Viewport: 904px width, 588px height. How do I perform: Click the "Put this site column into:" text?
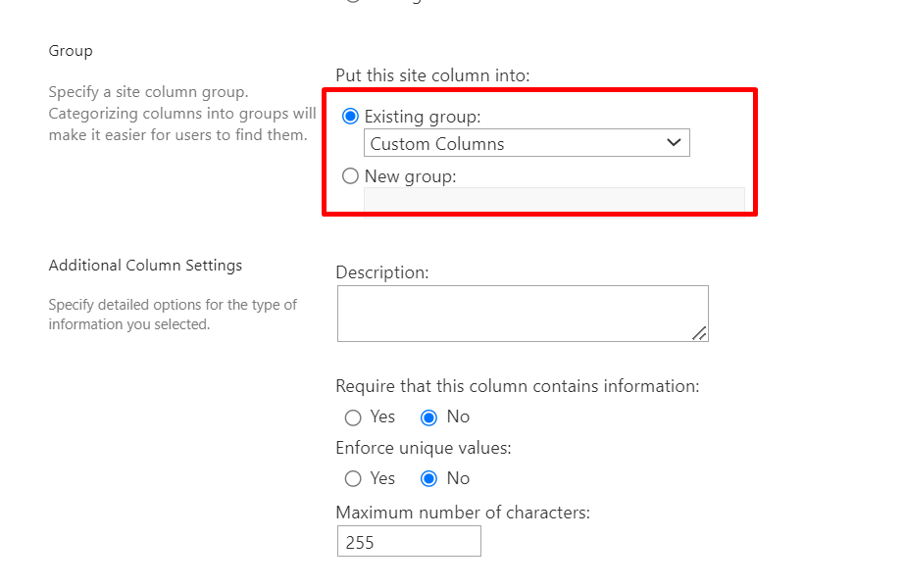pos(432,75)
